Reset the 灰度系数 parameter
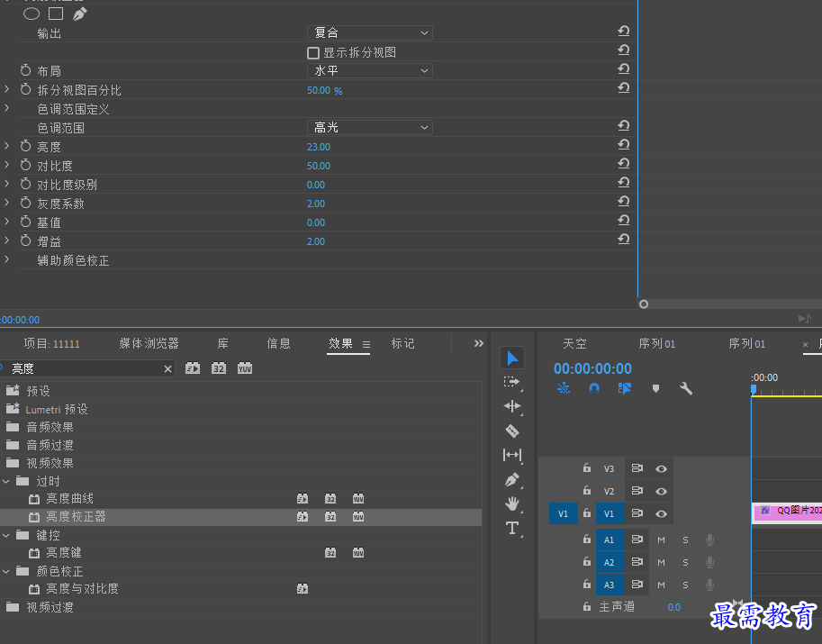 [x=623, y=202]
